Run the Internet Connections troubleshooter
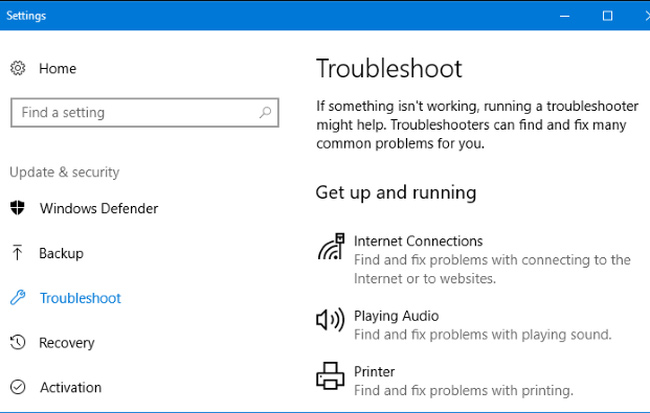 point(418,241)
